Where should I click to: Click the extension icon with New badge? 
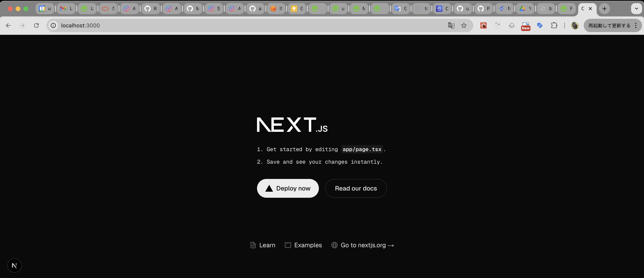pos(526,25)
